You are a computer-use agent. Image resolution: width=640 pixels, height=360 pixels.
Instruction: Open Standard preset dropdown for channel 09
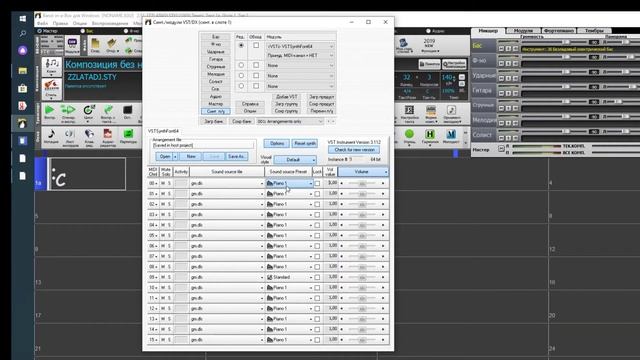tap(289, 277)
